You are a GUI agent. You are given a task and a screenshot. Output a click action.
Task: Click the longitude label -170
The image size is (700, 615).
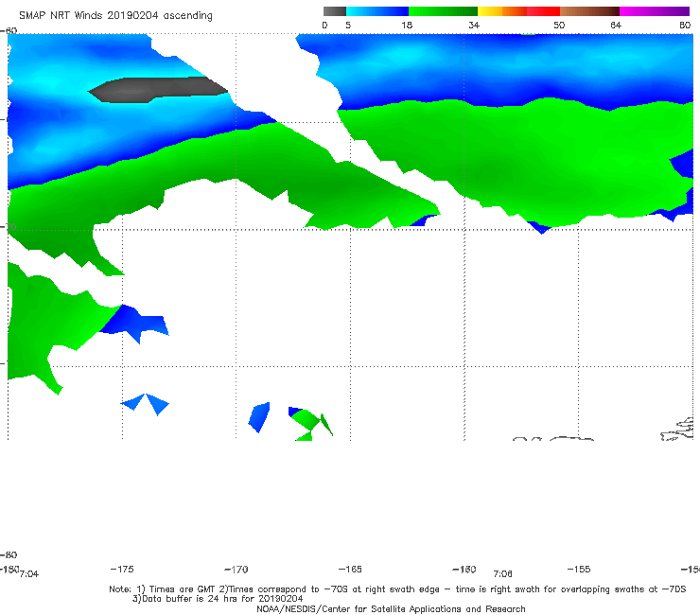[236, 569]
